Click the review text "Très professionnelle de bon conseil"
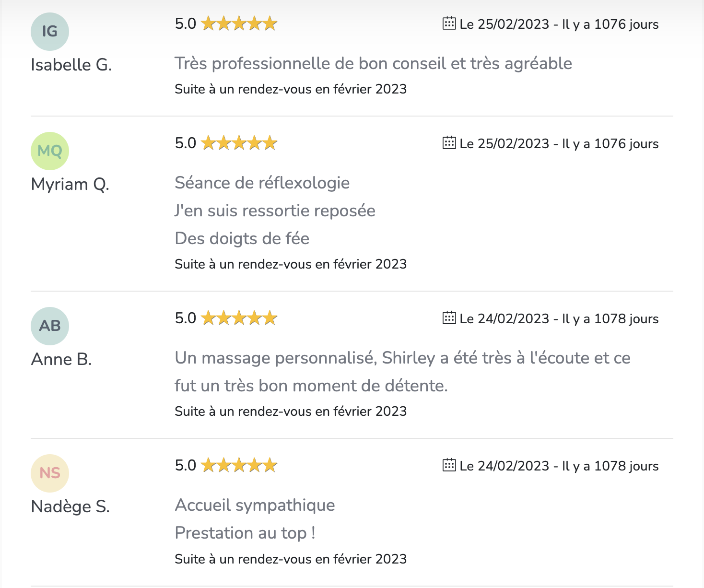Image resolution: width=704 pixels, height=588 pixels. pos(373,63)
